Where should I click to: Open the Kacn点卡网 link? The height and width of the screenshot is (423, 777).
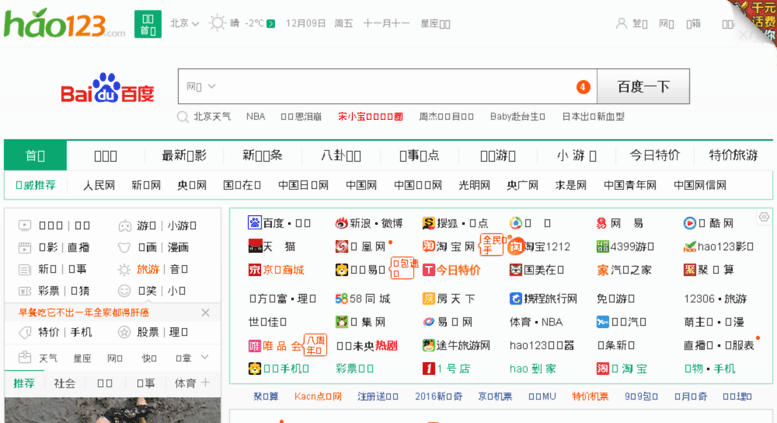318,396
